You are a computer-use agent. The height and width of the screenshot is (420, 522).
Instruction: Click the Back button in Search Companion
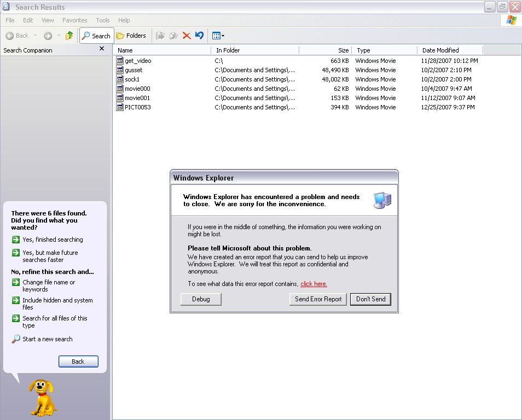tap(78, 361)
